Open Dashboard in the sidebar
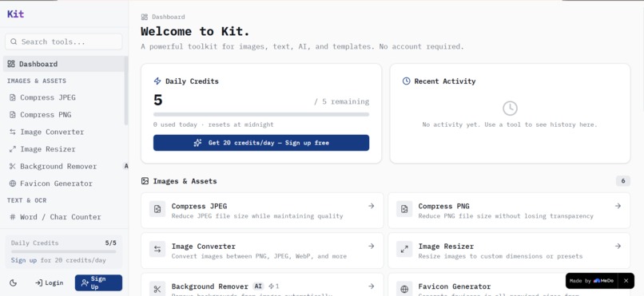The width and height of the screenshot is (644, 296). tap(64, 64)
